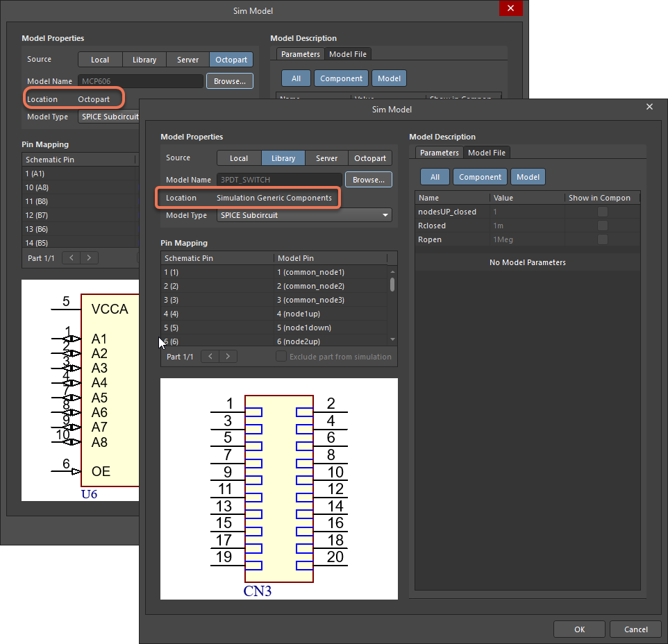
Task: Open Model File tab in back dialog
Action: point(349,54)
